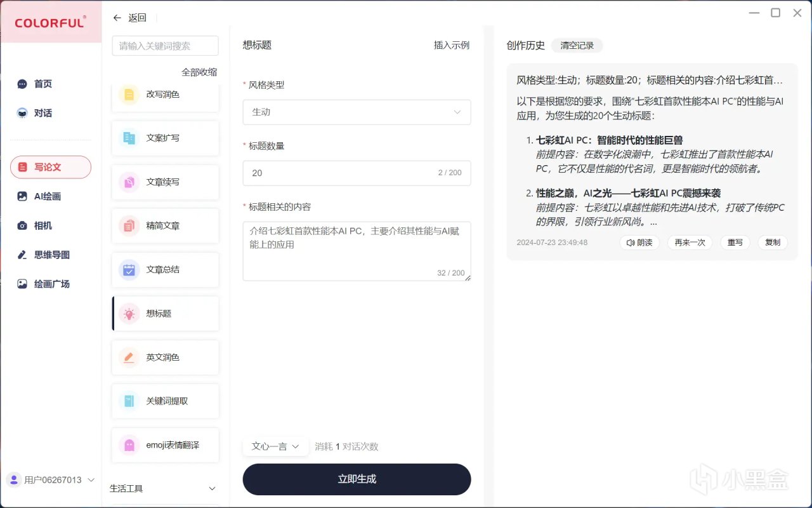Screen dimensions: 812x508
Task: Click the 精简文章 red icon
Action: (x=129, y=225)
